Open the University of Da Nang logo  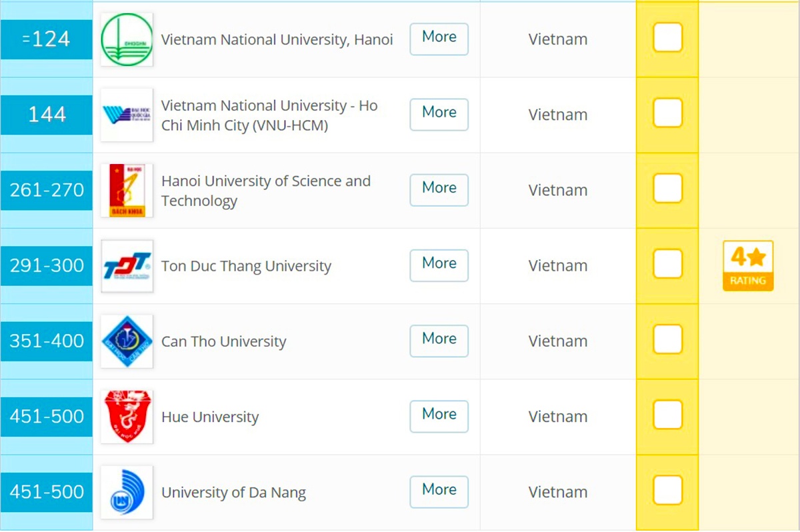(x=127, y=492)
